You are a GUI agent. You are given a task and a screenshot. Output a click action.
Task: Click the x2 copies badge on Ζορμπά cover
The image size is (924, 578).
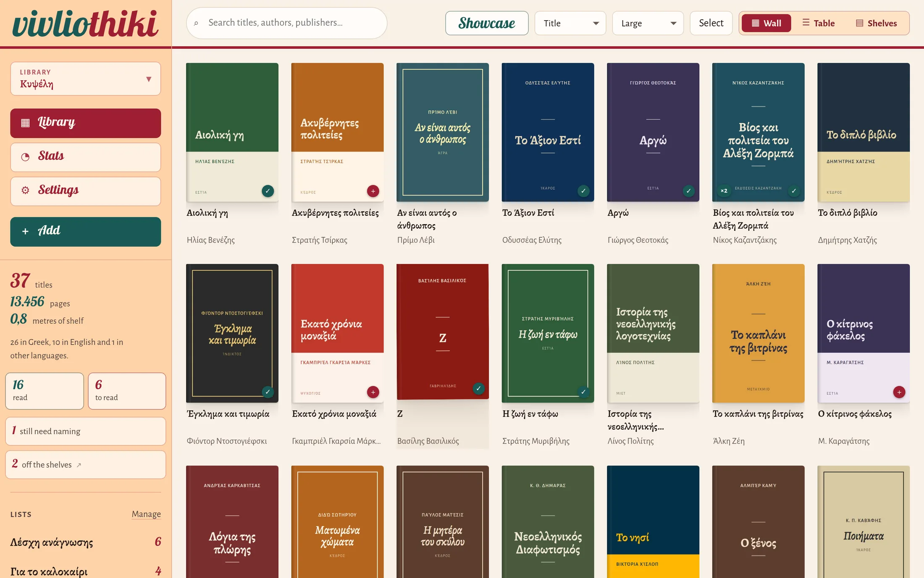[724, 191]
